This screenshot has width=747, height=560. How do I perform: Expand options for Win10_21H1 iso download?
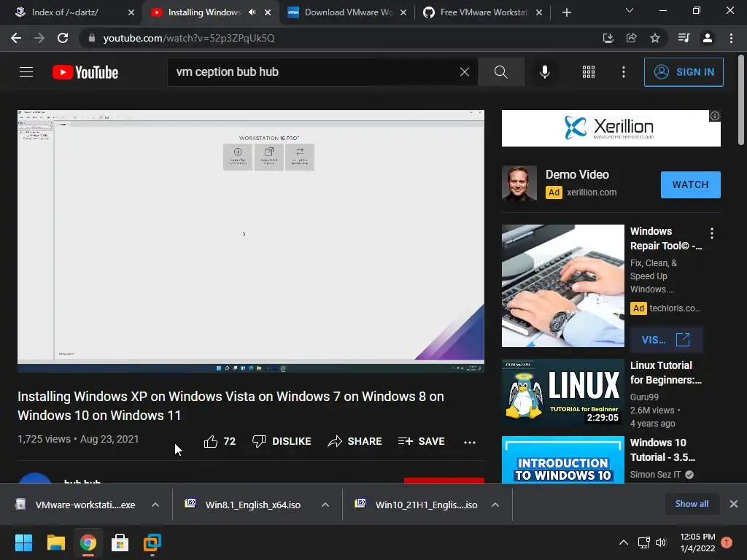[495, 505]
